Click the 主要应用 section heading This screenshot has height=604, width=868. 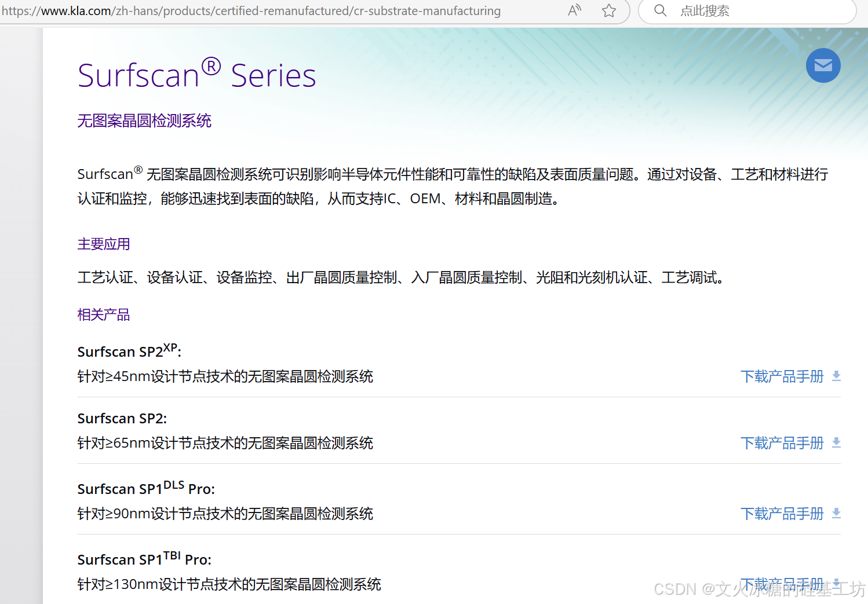(x=104, y=244)
